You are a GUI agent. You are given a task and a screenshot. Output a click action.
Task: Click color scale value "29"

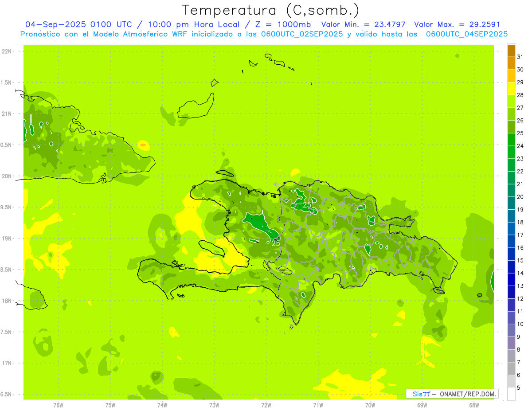click(520, 82)
